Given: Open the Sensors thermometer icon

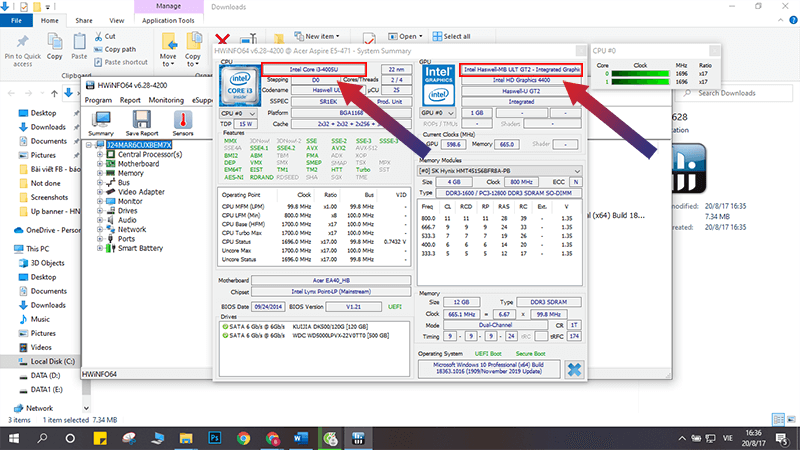Looking at the screenshot, I should (x=183, y=123).
